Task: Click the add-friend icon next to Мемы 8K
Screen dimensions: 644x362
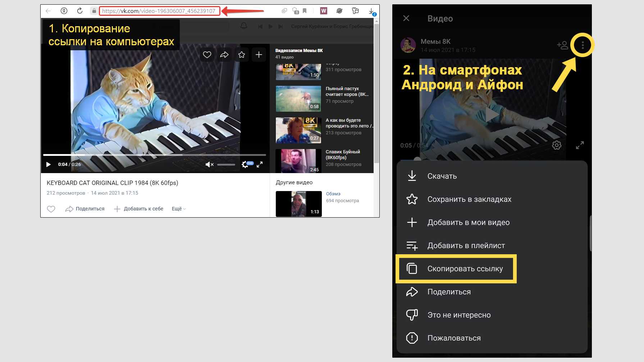Action: (562, 45)
